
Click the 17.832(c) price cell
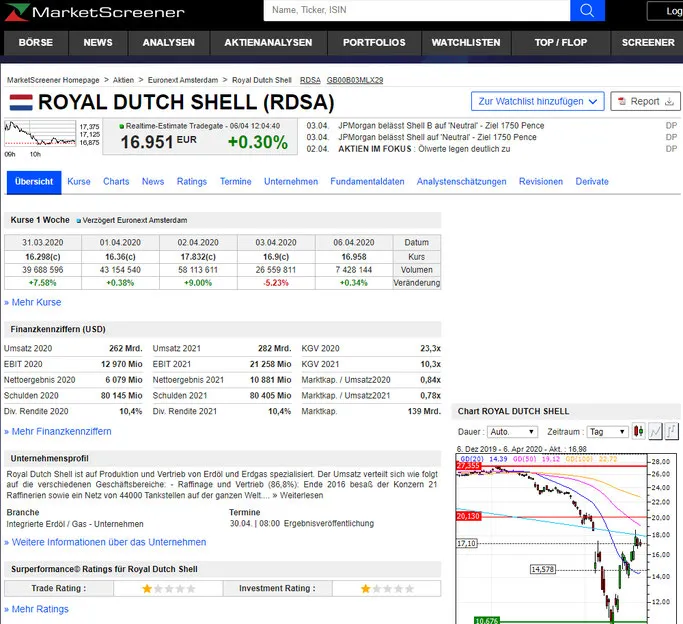pyautogui.click(x=198, y=257)
